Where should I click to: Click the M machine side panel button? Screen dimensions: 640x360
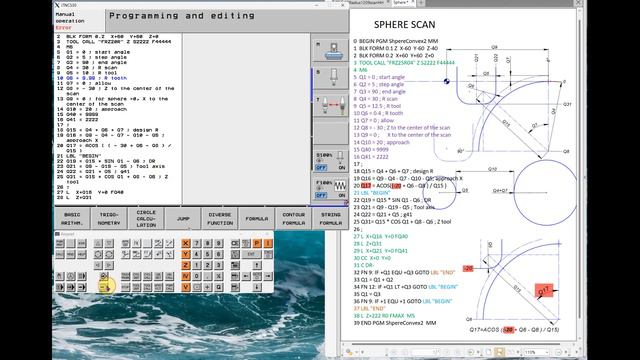331,51
